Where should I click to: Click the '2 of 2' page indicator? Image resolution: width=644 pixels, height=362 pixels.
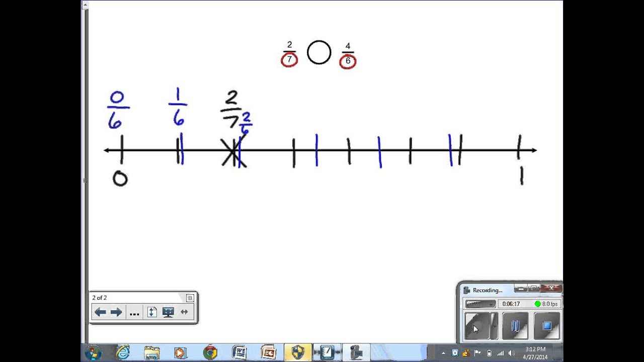coord(100,298)
